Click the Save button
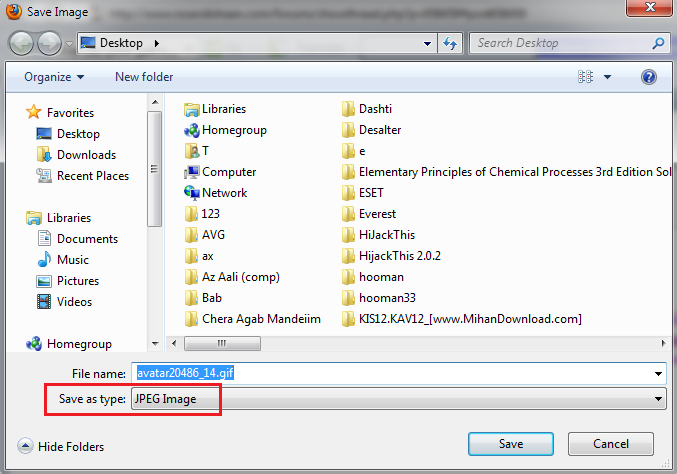The width and height of the screenshot is (677, 474). click(510, 443)
